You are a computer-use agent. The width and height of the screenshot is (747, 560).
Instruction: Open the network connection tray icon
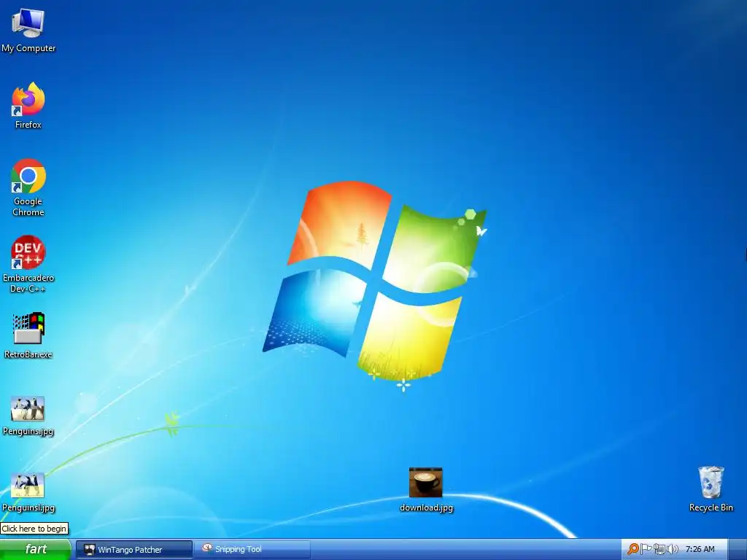[x=659, y=549]
